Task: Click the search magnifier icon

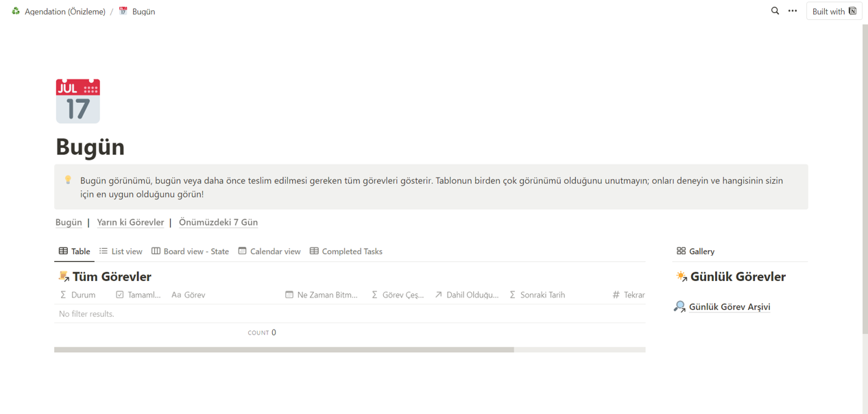Action: coord(775,11)
